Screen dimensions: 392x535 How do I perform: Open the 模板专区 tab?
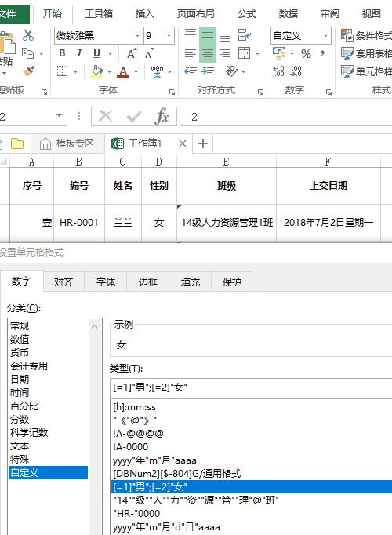(x=67, y=144)
